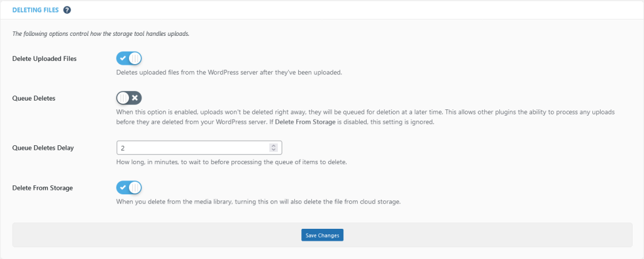Click the Queue Deletes Delay label
Screen dimensions: 644x259
(44, 148)
